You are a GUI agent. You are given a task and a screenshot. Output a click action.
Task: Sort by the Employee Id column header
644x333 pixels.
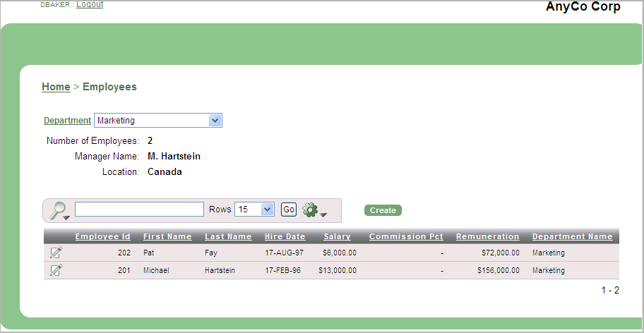pos(102,236)
